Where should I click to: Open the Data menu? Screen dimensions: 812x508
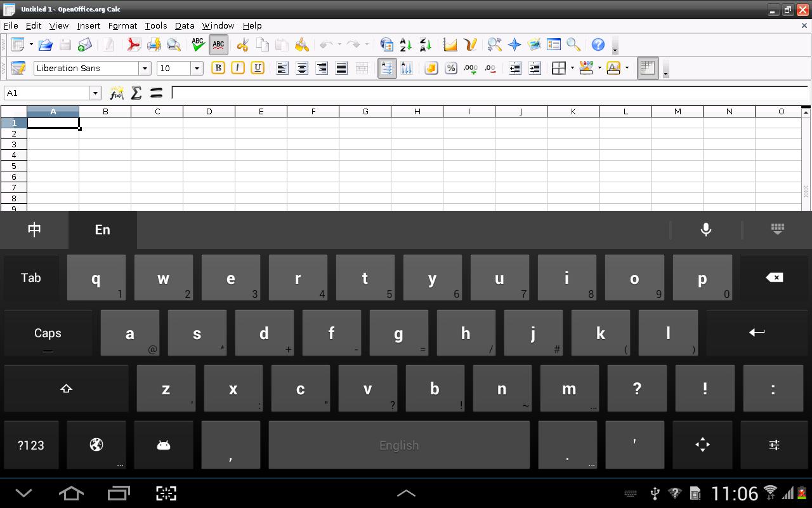click(184, 26)
